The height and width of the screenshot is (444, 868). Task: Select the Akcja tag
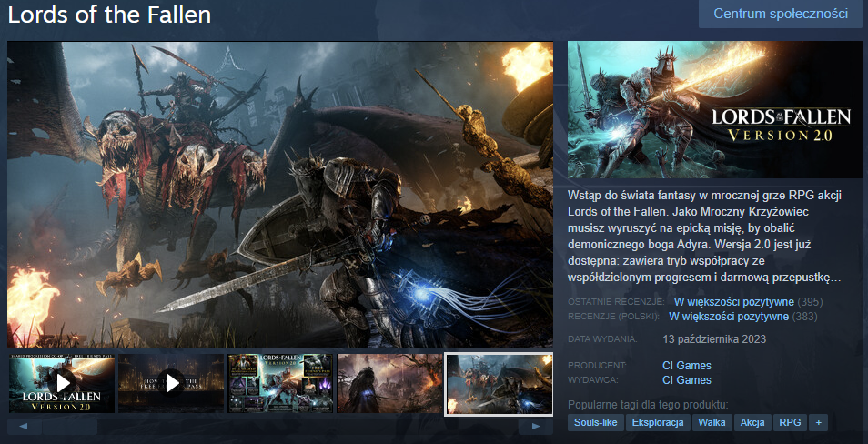point(752,422)
